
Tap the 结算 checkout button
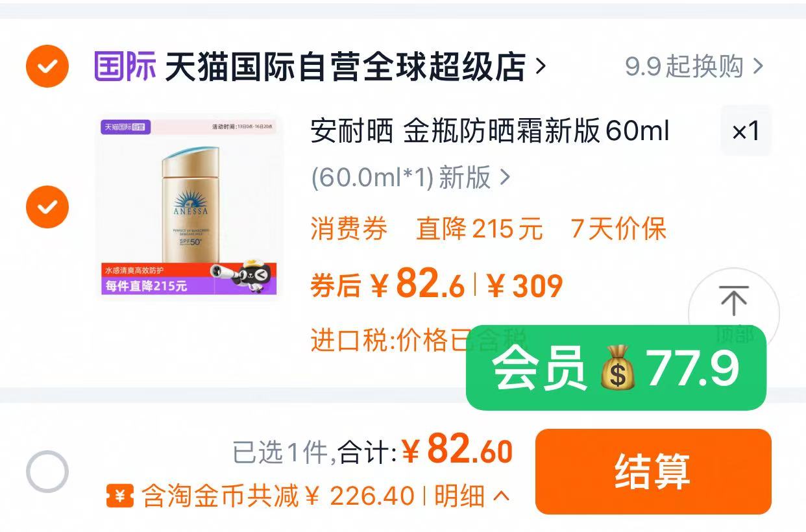[653, 472]
